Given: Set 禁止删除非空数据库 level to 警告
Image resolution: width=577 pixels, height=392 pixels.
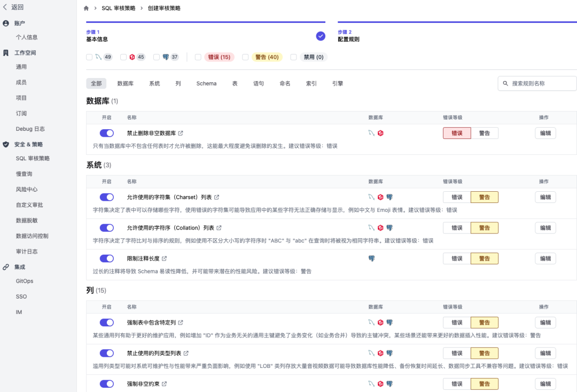Looking at the screenshot, I should (x=485, y=133).
